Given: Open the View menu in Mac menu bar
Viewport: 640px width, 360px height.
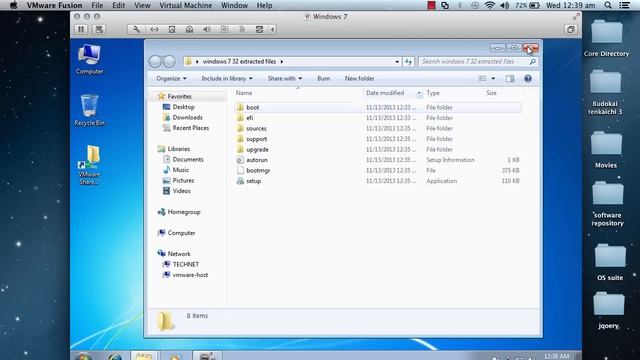Looking at the screenshot, I should 142,5.
